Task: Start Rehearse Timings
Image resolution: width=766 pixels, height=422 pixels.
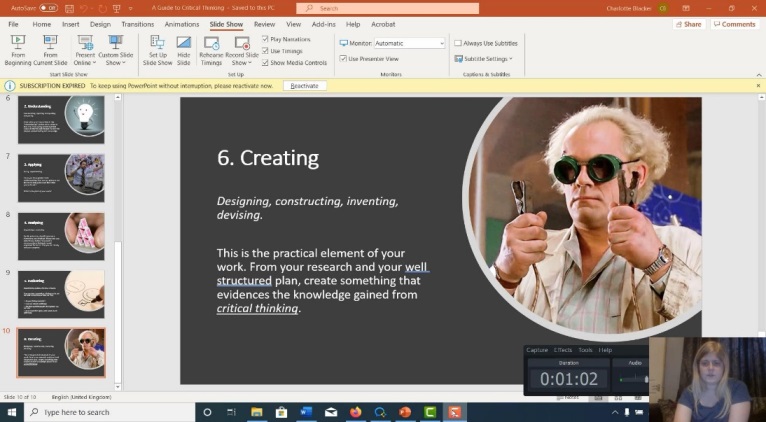Action: click(211, 51)
